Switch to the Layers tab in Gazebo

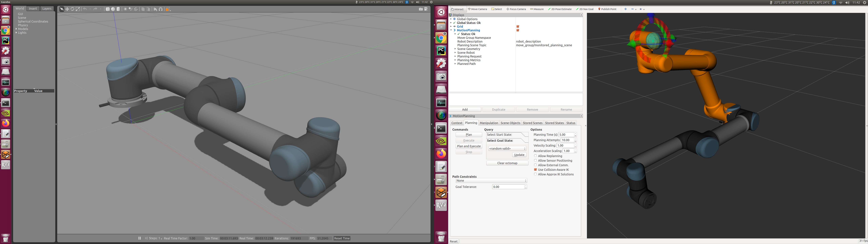pos(47,9)
